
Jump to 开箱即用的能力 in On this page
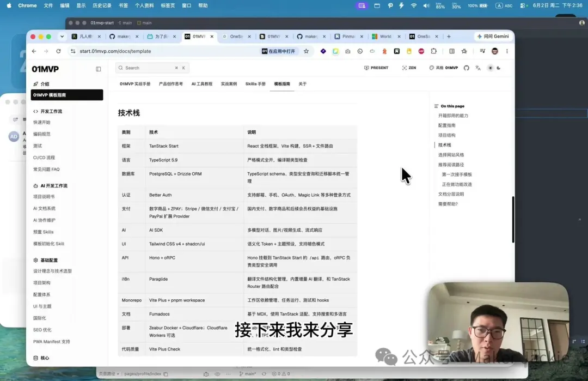(x=453, y=116)
